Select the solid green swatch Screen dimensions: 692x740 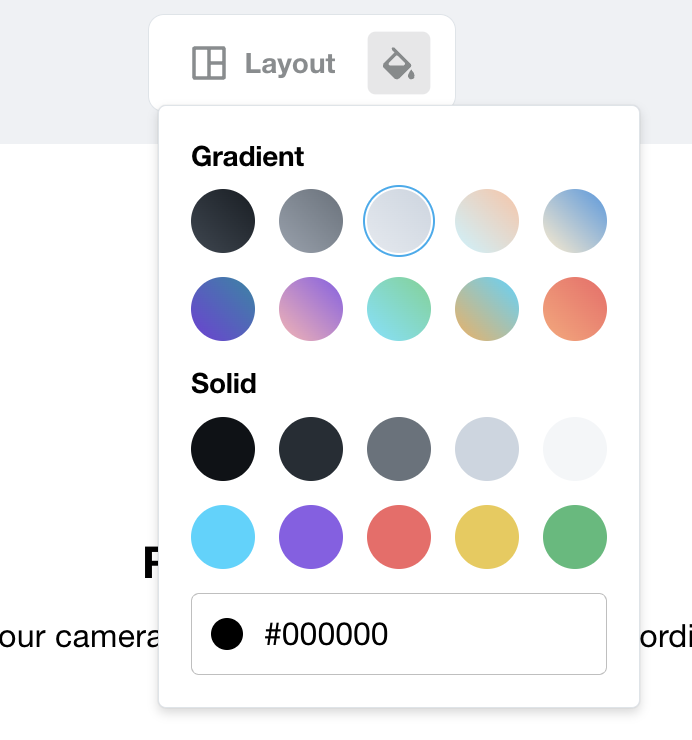(x=575, y=537)
